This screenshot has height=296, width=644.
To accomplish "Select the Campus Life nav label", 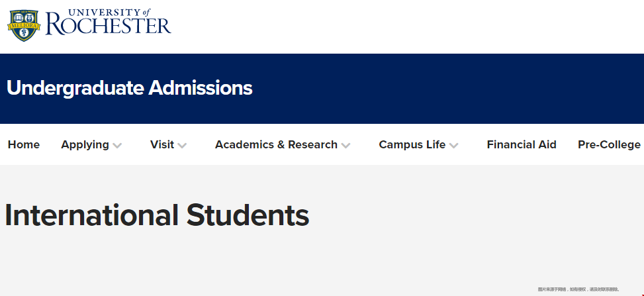I will (x=412, y=145).
